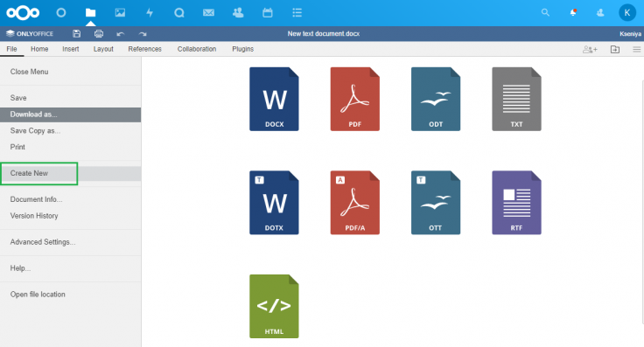Download document as PDF

click(x=355, y=100)
